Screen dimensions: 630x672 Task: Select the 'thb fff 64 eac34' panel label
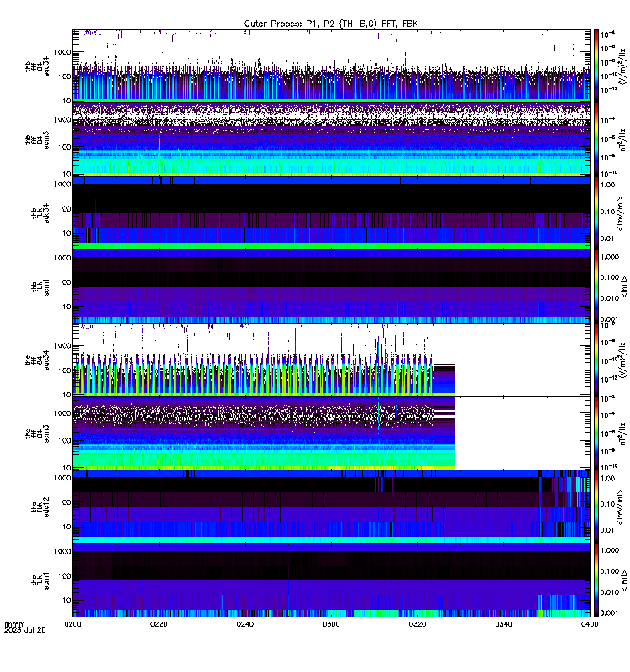point(37,66)
